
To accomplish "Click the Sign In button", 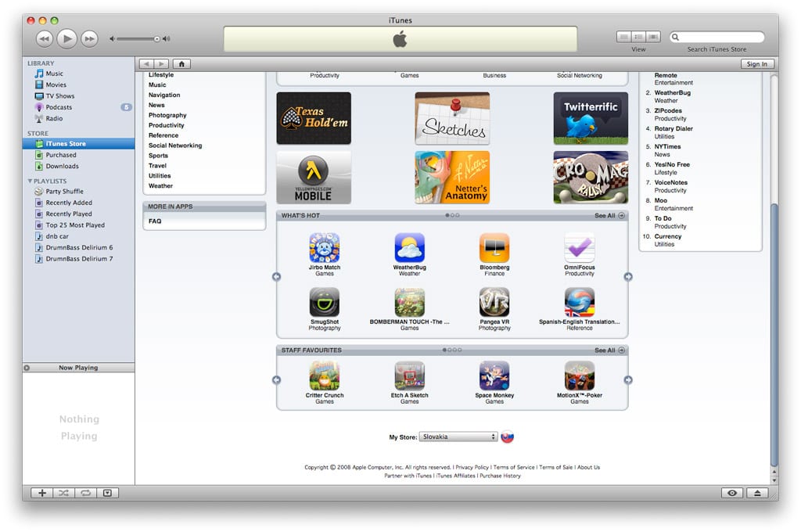I will [757, 64].
